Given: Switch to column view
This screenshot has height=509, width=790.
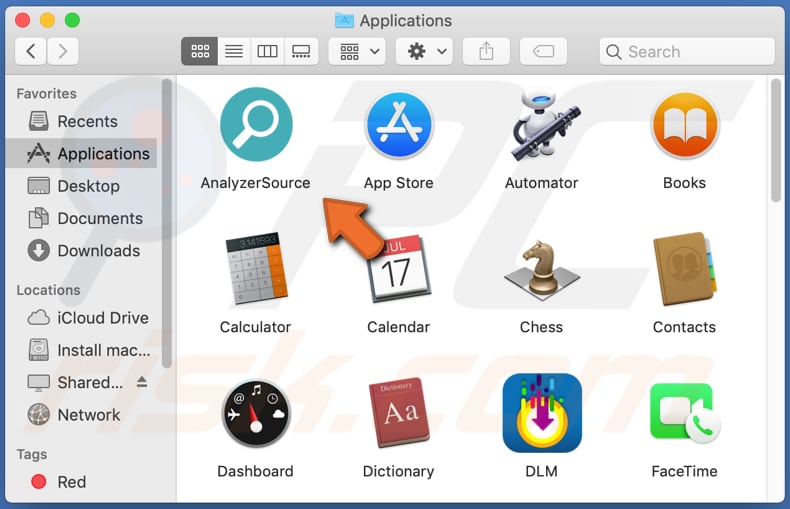Looking at the screenshot, I should pyautogui.click(x=267, y=51).
